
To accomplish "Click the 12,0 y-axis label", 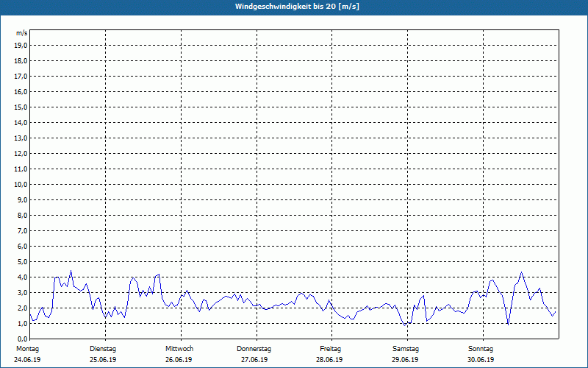I will [21, 154].
